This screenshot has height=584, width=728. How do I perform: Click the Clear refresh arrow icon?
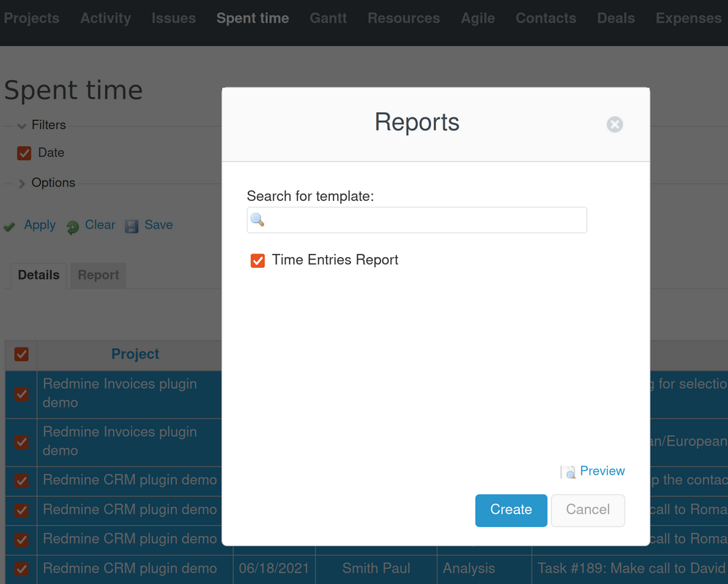(72, 227)
